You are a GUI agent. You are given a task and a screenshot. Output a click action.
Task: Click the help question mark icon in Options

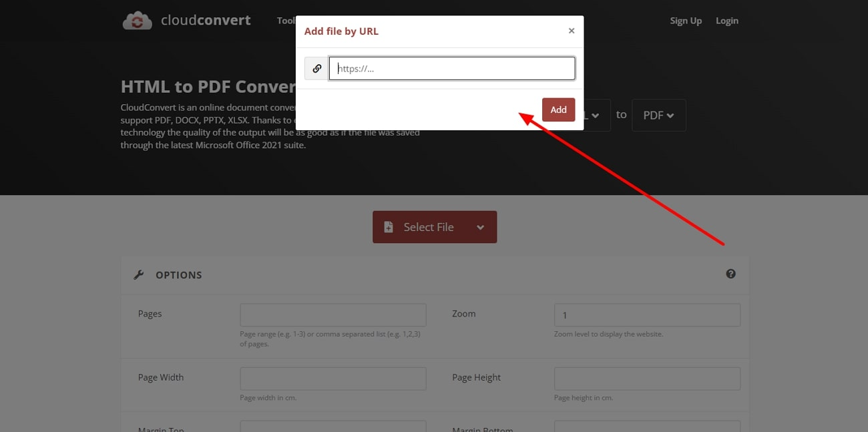731,274
